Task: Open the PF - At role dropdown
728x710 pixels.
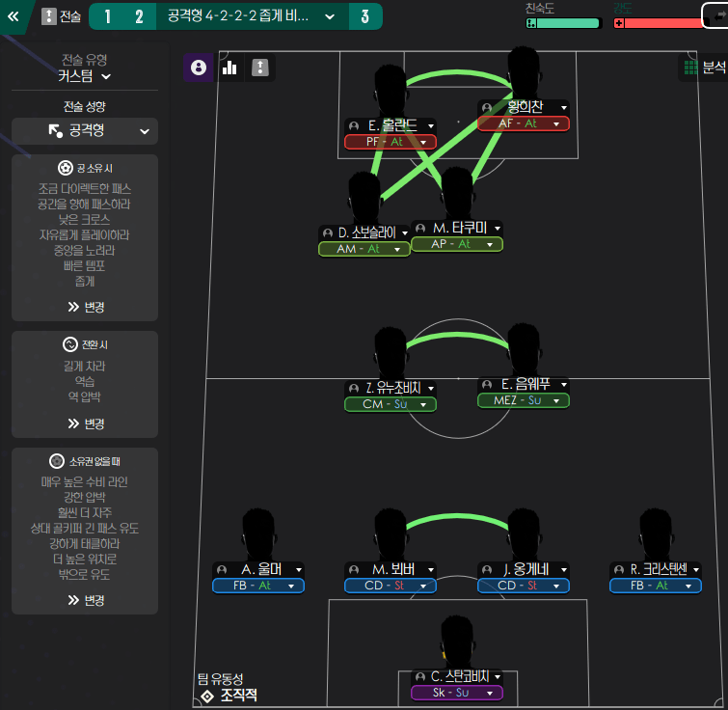Action: tap(390, 142)
